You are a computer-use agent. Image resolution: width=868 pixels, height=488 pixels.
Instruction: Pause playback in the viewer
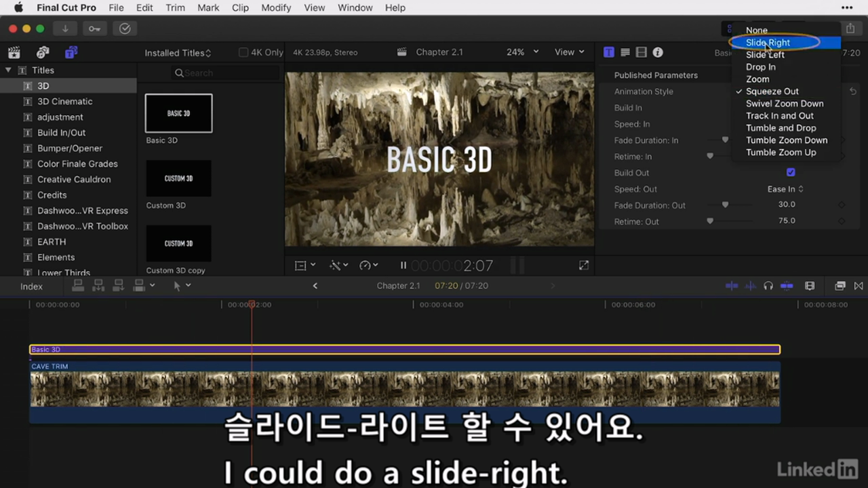(403, 266)
